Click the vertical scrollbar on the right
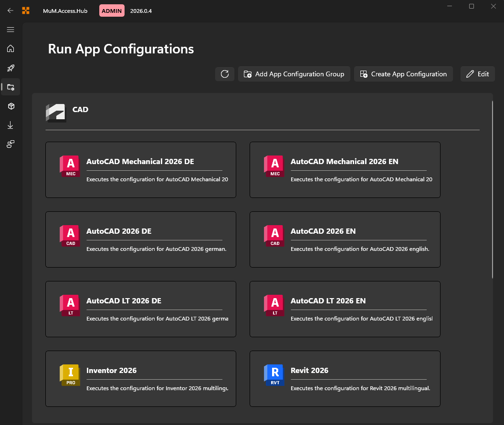Image resolution: width=504 pixels, height=425 pixels. click(x=492, y=186)
